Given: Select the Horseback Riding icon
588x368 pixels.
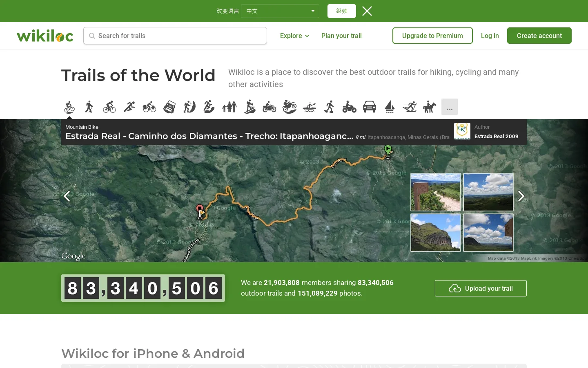Looking at the screenshot, I should tap(430, 107).
